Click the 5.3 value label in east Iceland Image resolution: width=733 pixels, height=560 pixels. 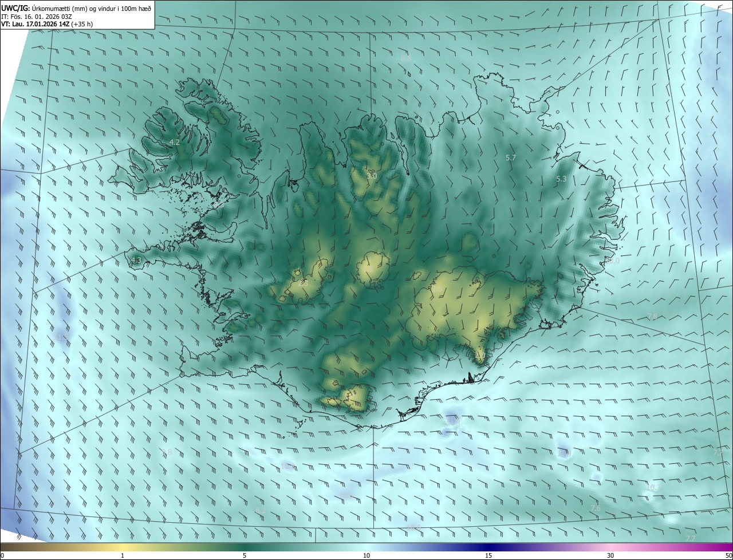tap(561, 179)
